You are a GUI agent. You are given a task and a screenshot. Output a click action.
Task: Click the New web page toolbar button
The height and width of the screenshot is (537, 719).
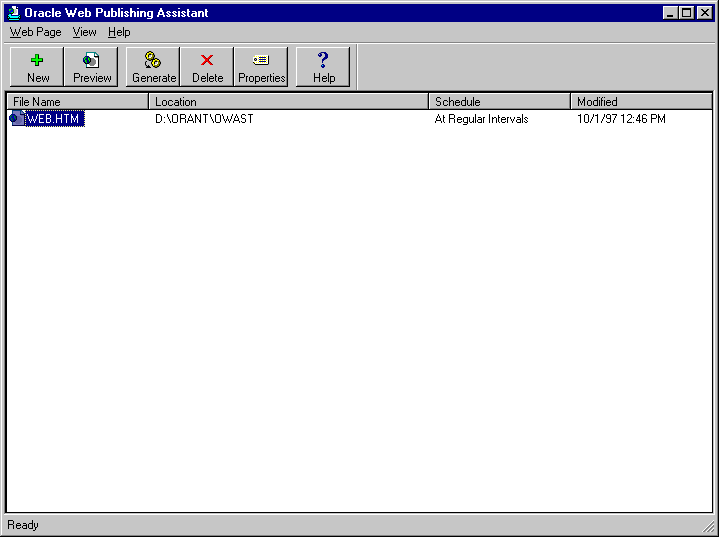[37, 67]
